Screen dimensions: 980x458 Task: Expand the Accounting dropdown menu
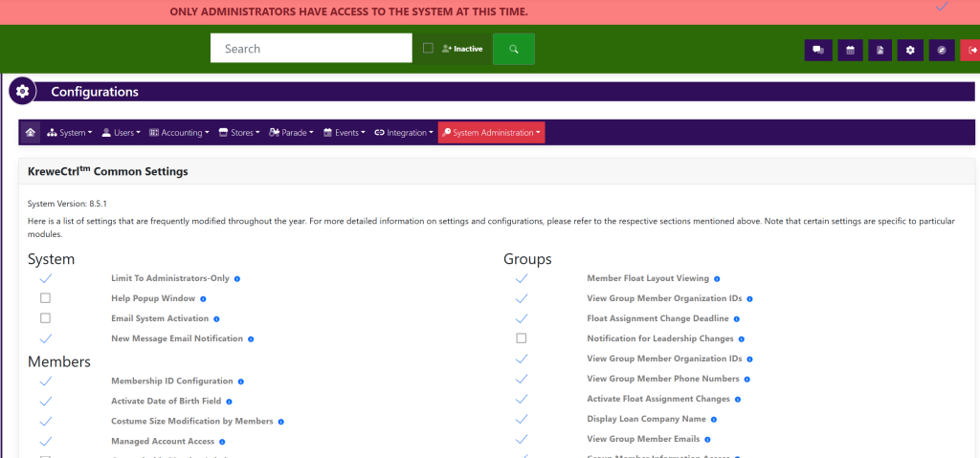179,133
